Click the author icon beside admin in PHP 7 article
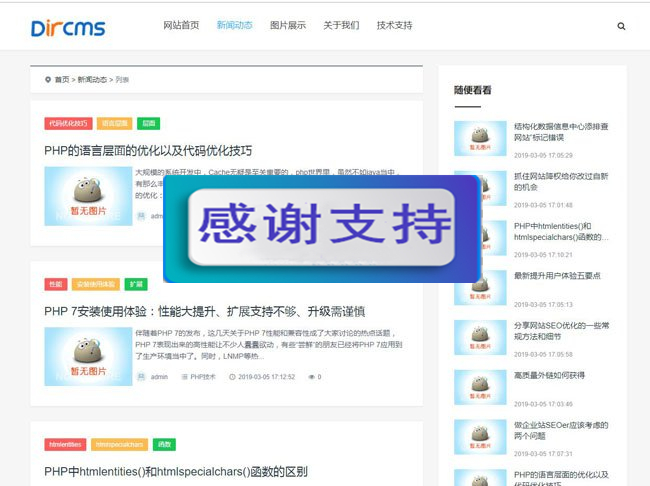Screen dimensions: 650x486 (x=141, y=377)
